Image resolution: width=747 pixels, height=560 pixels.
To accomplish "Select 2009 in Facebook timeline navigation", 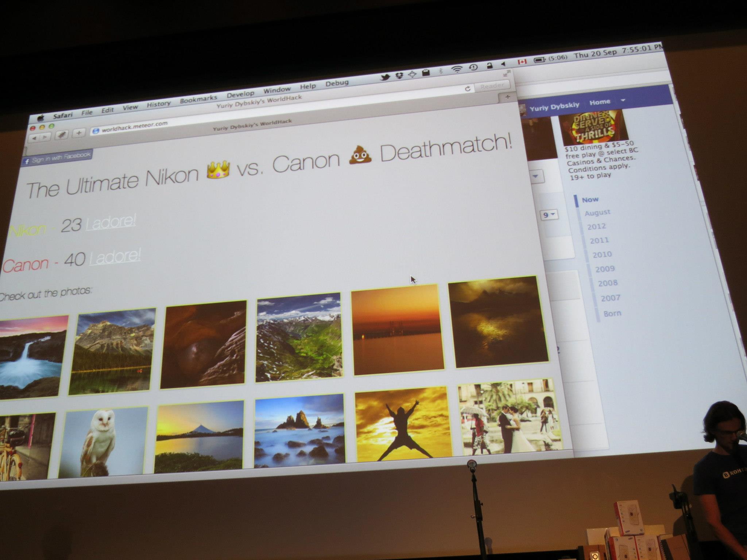I will click(x=605, y=269).
